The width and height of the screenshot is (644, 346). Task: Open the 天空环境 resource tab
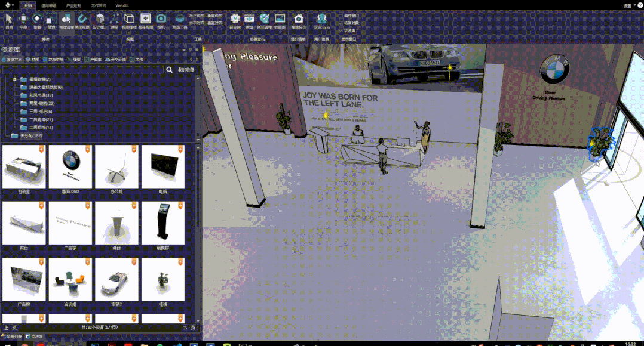[x=115, y=60]
